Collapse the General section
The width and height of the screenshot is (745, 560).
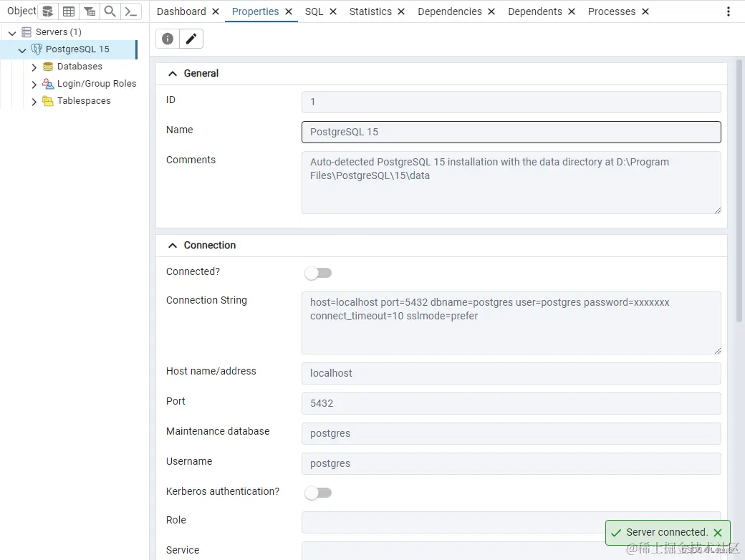click(173, 74)
